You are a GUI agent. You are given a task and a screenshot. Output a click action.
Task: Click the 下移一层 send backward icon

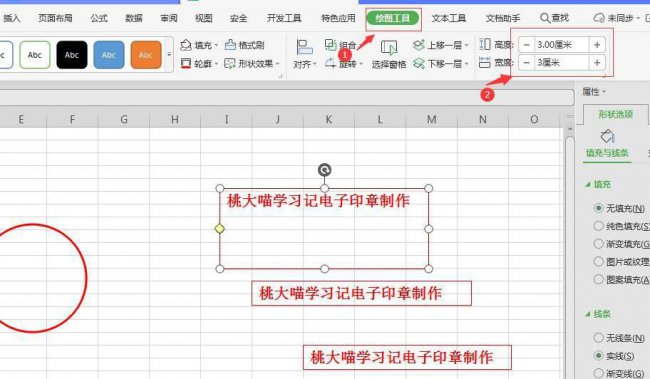[x=419, y=63]
